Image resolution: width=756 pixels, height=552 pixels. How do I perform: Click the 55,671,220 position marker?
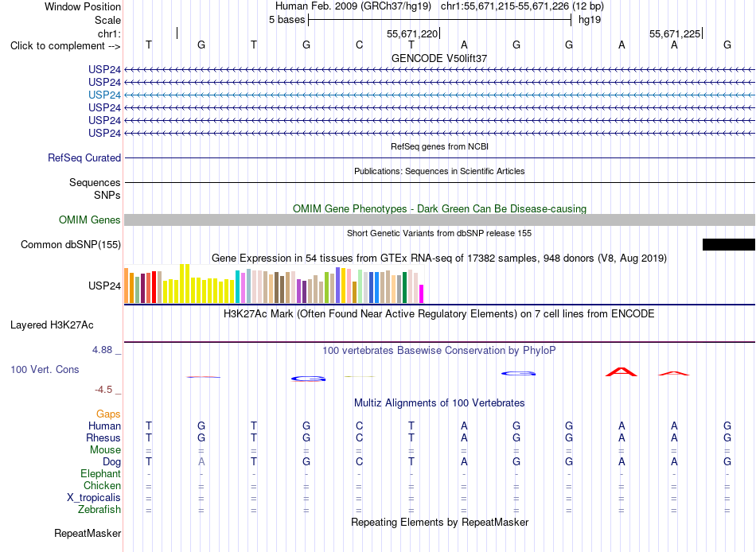(x=413, y=33)
